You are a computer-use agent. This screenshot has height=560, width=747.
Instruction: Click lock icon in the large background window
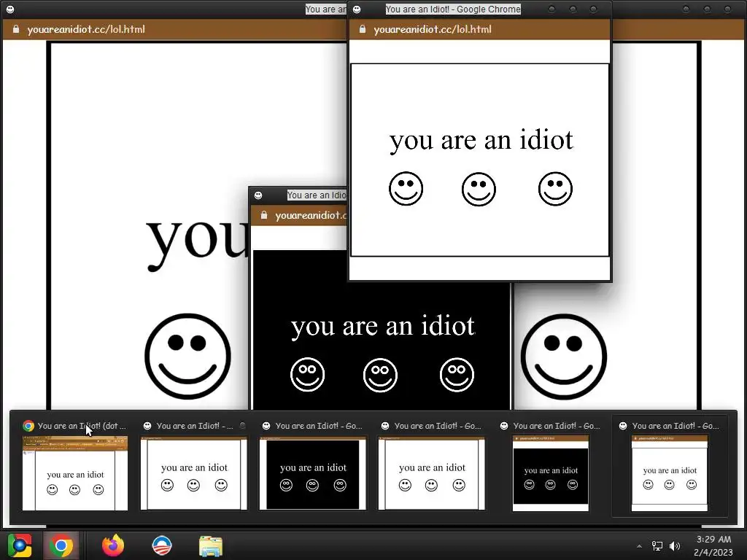[16, 29]
